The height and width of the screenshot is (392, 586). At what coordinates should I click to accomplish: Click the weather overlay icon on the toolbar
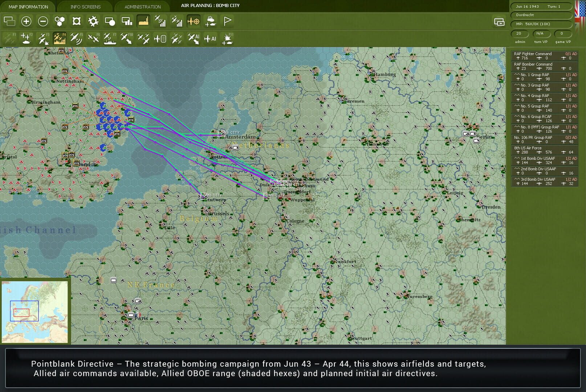211,22
